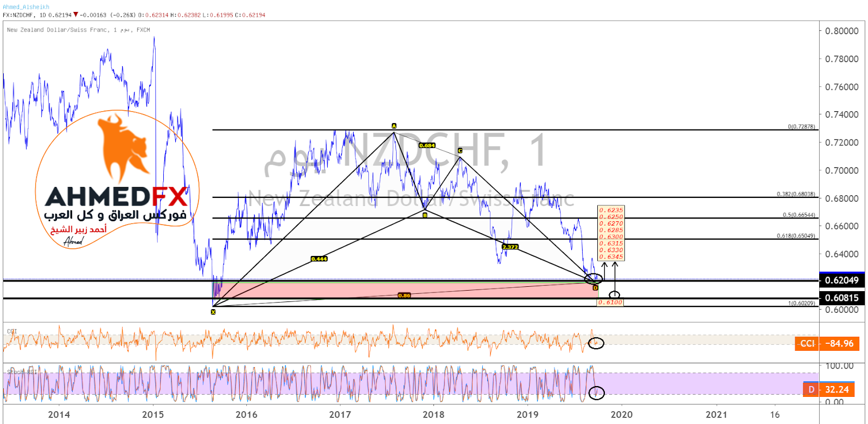The width and height of the screenshot is (868, 424).
Task: Click the 0.68000 price scale value
Action: 842,198
